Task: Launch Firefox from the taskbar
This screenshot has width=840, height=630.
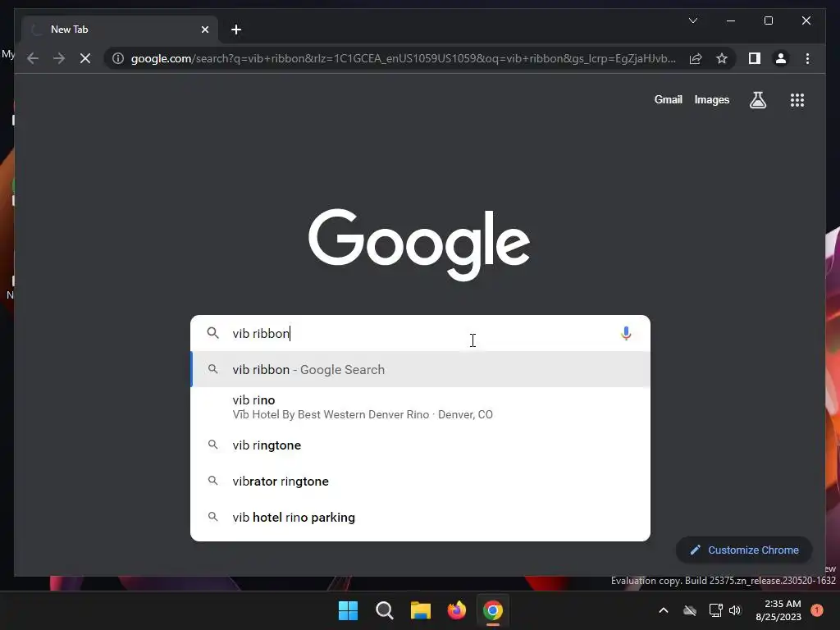Action: click(x=456, y=610)
